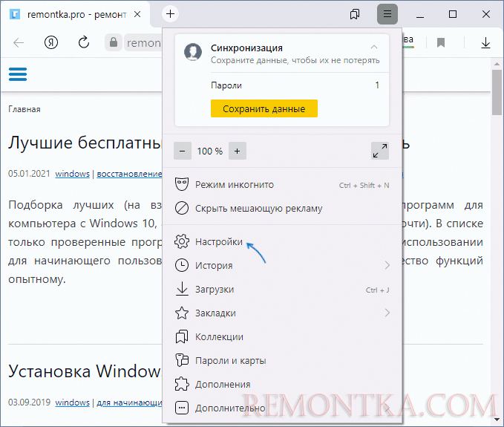The image size is (504, 427).
Task: Open the site's blue hamburger menu
Action: [18, 74]
